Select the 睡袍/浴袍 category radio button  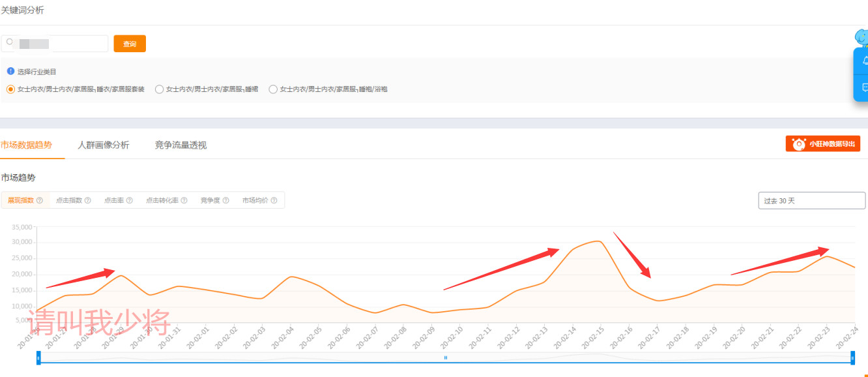coord(273,89)
